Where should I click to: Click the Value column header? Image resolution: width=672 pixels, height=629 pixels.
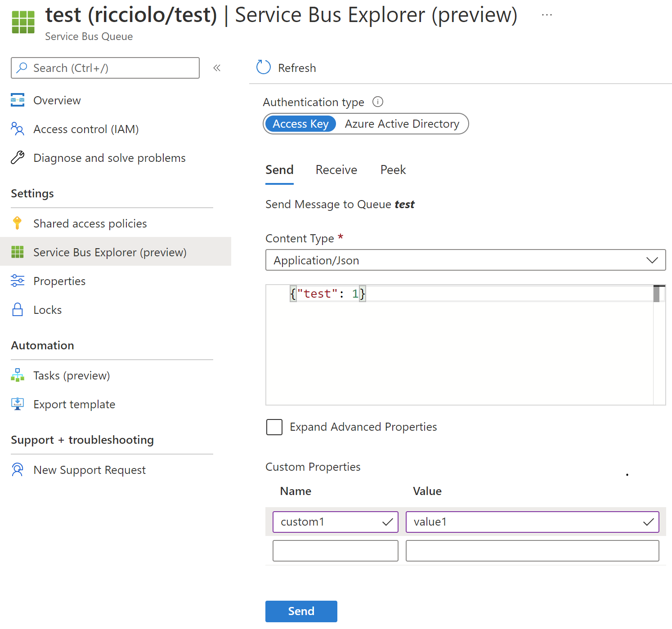tap(427, 491)
